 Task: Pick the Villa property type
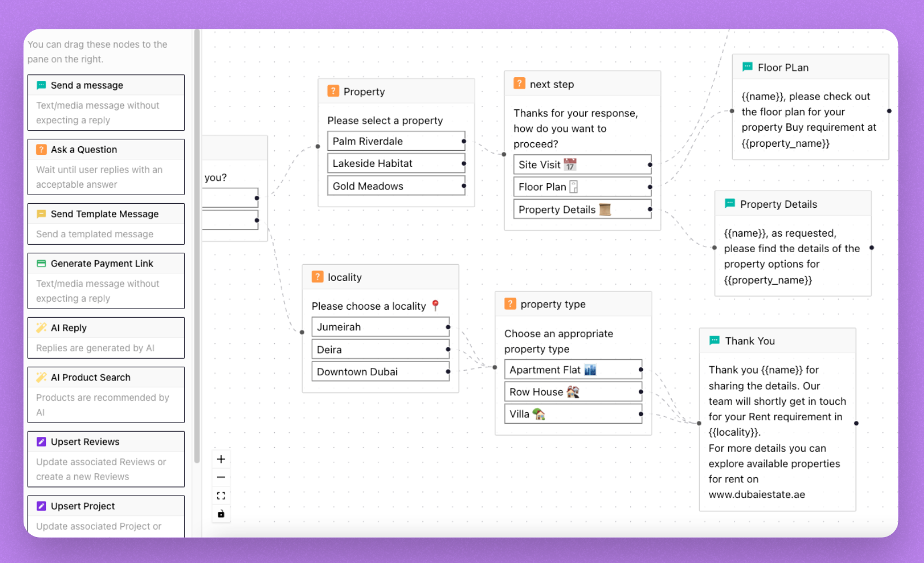coord(573,414)
